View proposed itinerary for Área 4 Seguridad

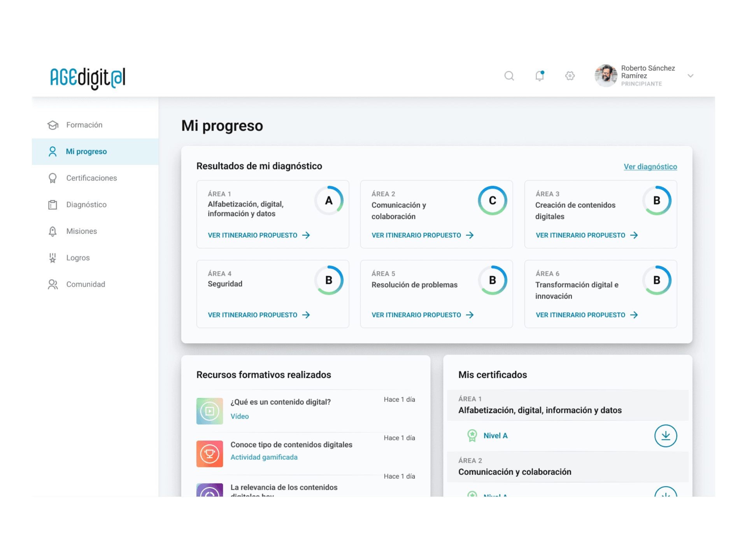(x=258, y=315)
